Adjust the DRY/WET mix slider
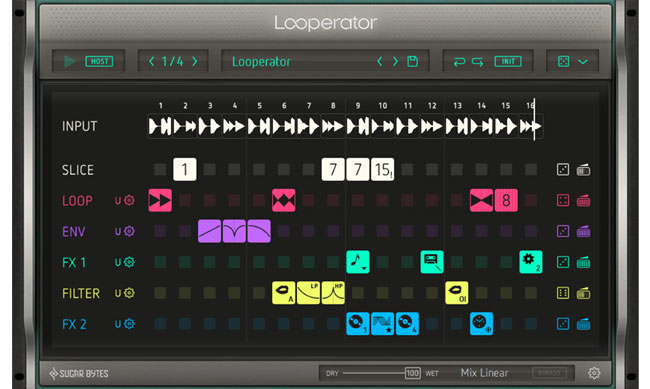This screenshot has height=389, width=650. coord(381,373)
